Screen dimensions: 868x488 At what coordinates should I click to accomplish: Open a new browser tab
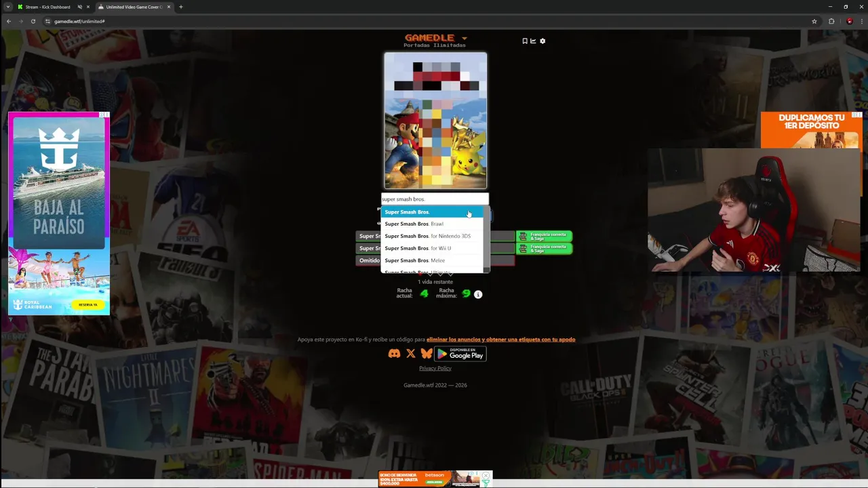pyautogui.click(x=180, y=7)
